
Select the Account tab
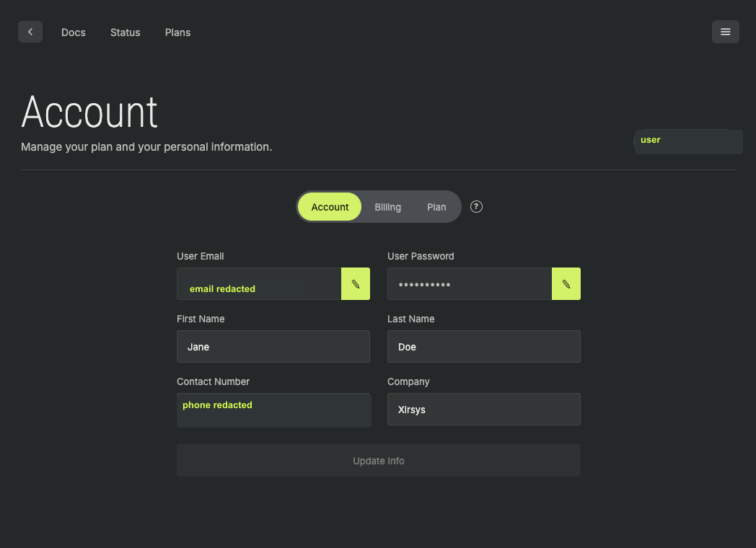[x=330, y=207]
